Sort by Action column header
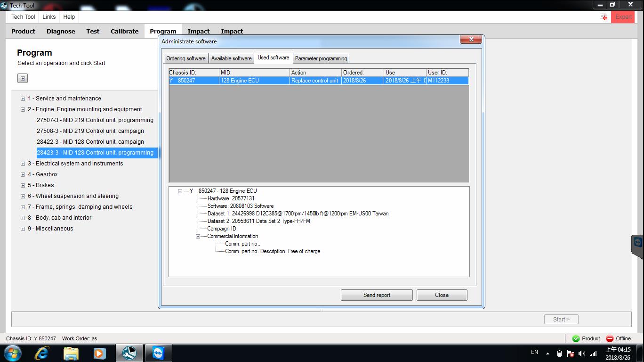This screenshot has height=362, width=644. (316, 73)
